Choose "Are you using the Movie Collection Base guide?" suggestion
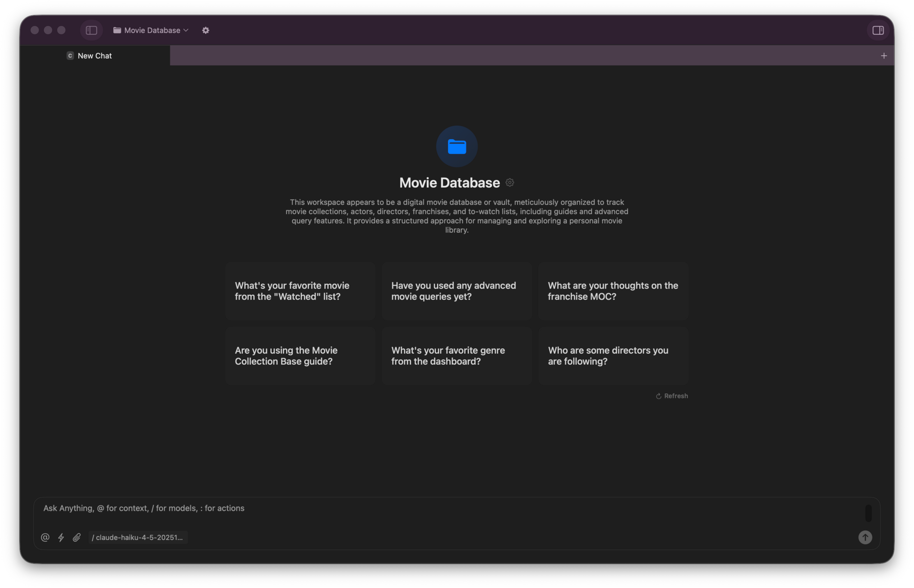 (x=300, y=356)
